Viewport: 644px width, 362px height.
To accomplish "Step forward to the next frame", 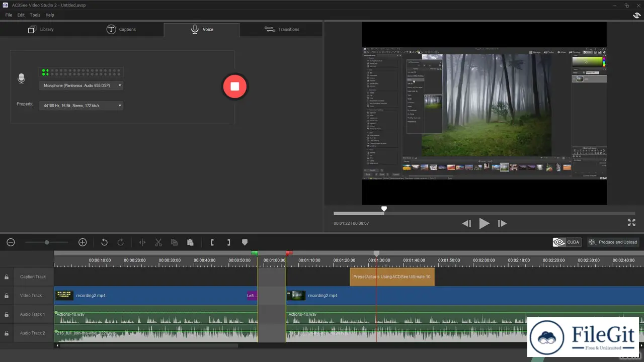I will click(502, 224).
